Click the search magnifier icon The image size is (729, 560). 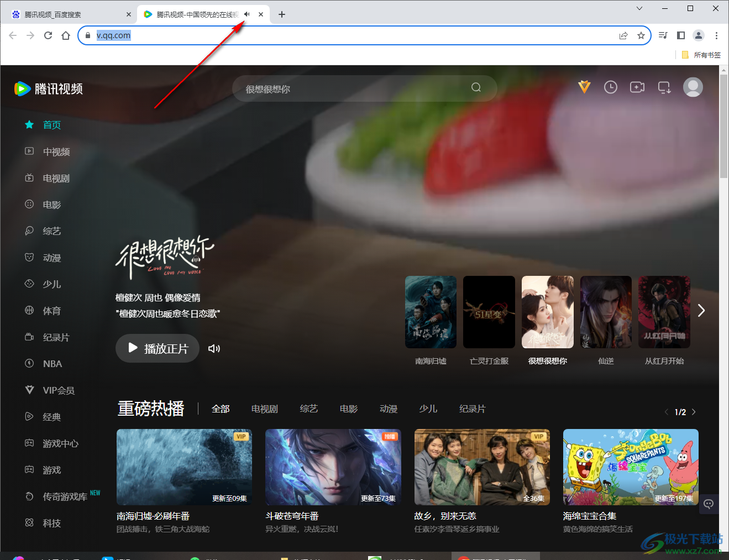476,87
